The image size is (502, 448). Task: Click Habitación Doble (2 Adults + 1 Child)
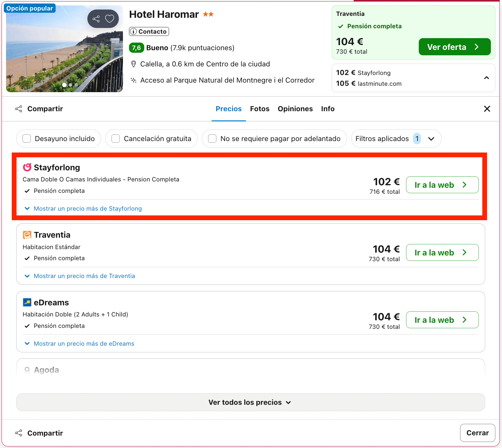point(75,314)
